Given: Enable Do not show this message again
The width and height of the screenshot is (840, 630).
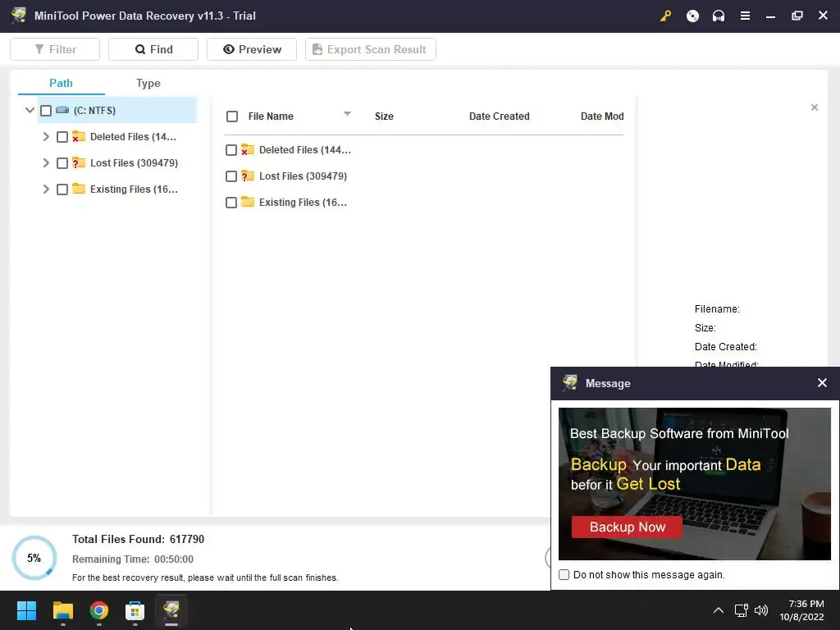Looking at the screenshot, I should 564,574.
